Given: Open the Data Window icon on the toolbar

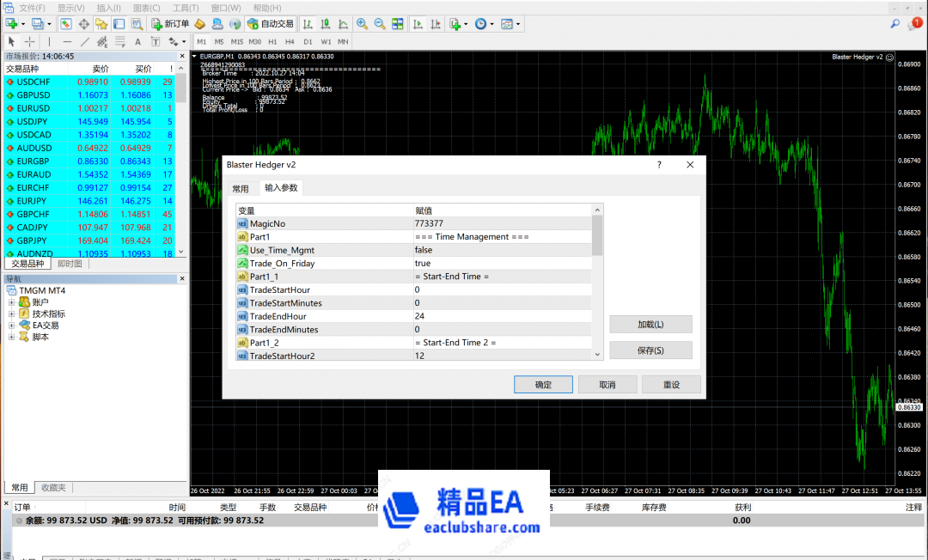Looking at the screenshot, I should click(84, 24).
